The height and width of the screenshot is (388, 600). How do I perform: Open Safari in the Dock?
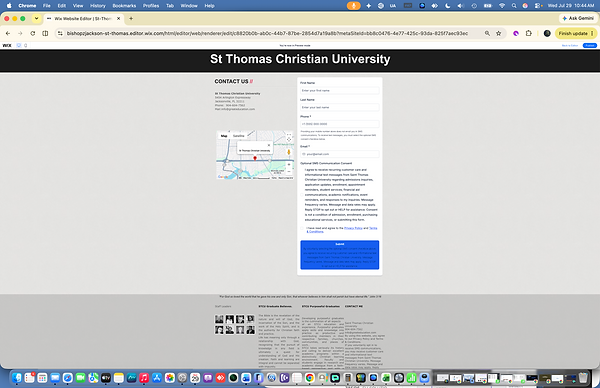(68, 378)
